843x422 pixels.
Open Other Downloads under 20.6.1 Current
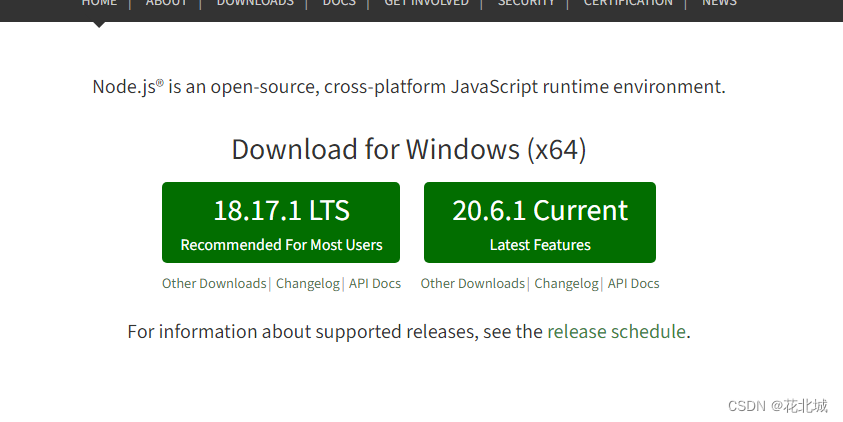473,283
